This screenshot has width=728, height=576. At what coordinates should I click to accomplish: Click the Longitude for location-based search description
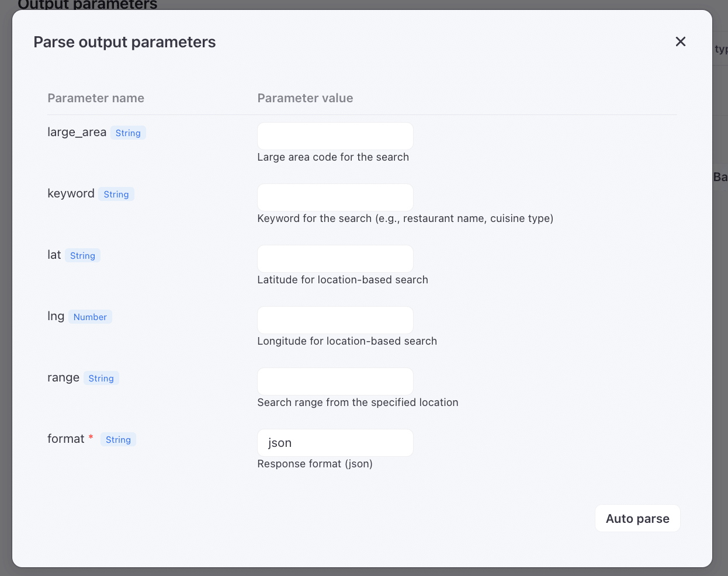347,341
